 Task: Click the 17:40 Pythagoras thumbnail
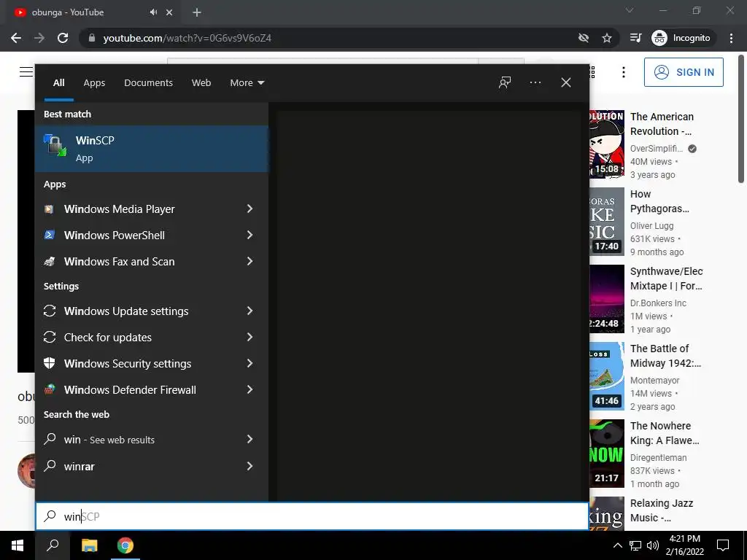pos(606,222)
